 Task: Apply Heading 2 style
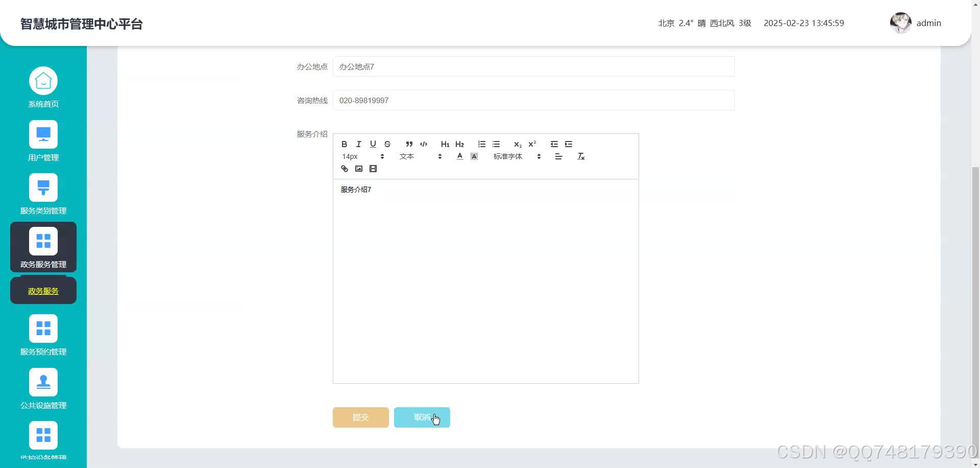tap(459, 144)
